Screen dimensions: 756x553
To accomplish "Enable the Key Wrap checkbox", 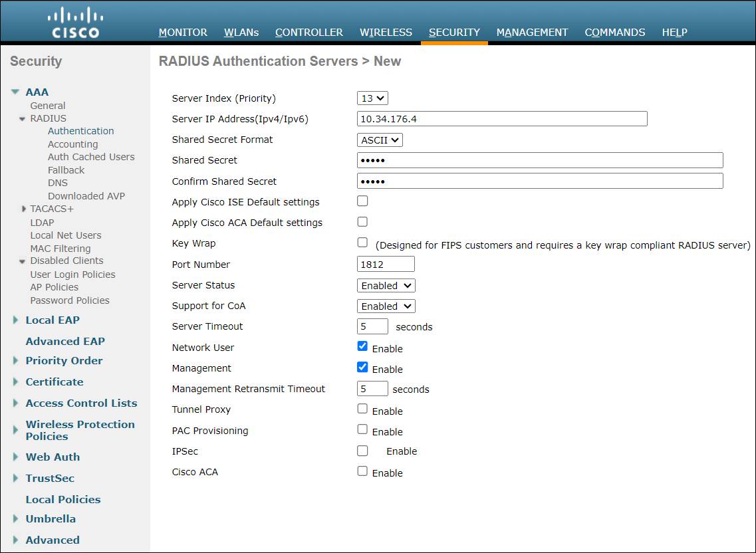I will pyautogui.click(x=362, y=243).
